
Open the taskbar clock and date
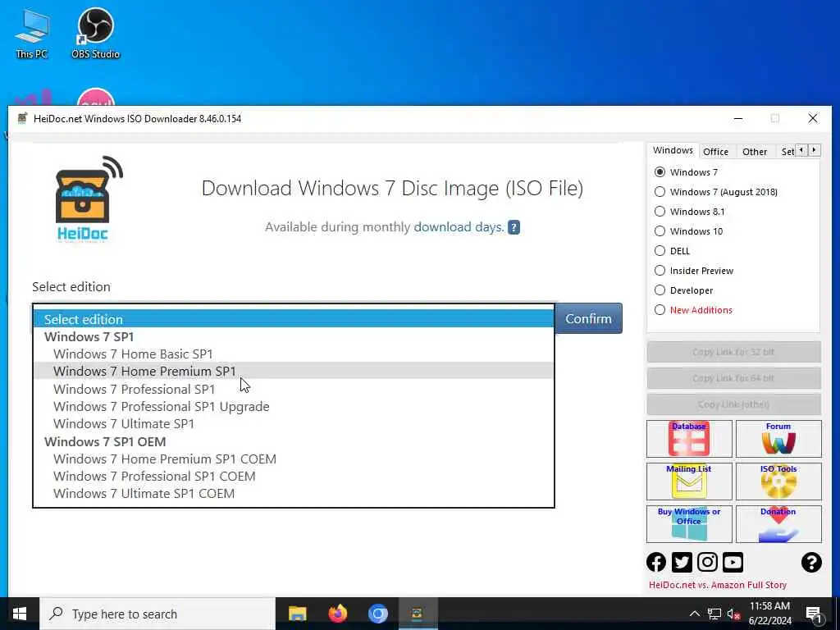pos(769,614)
